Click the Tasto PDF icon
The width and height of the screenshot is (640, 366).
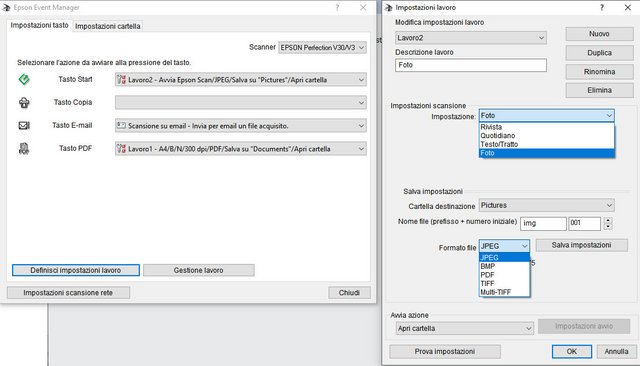coord(24,149)
